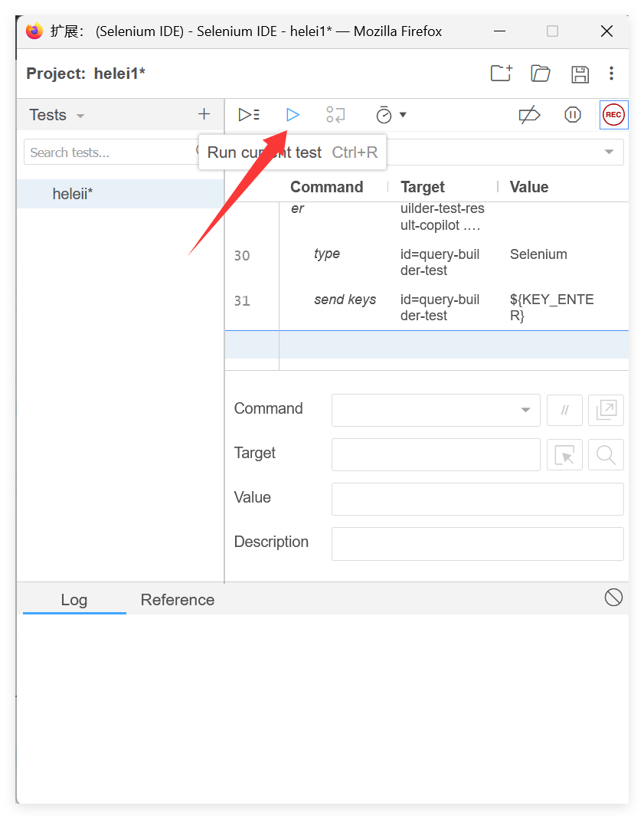The width and height of the screenshot is (644, 819).
Task: Open new window configuration icon
Action: (x=606, y=410)
